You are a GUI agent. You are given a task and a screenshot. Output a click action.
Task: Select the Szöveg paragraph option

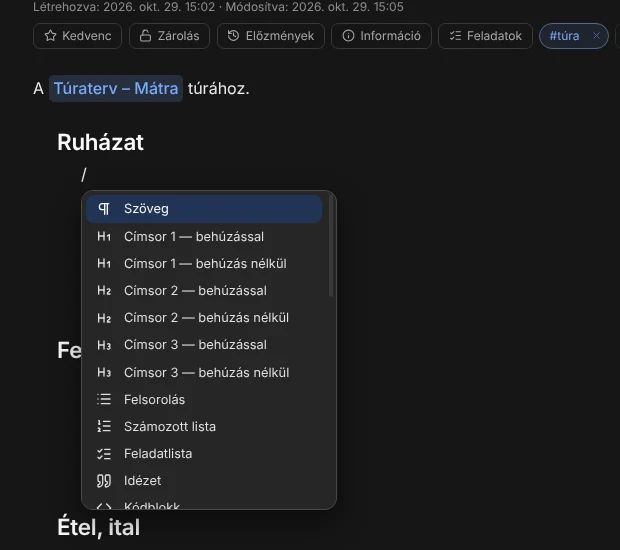(204, 209)
